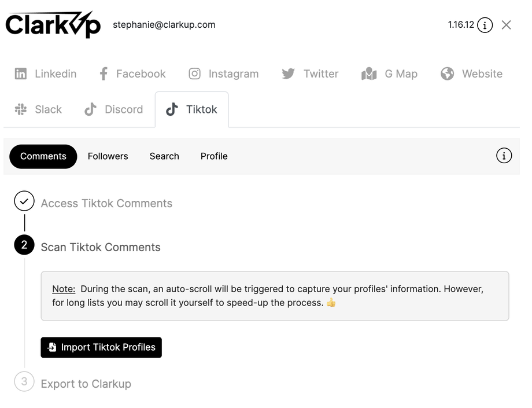This screenshot has height=408, width=532.
Task: Select the Discord tab icon
Action: (x=90, y=109)
